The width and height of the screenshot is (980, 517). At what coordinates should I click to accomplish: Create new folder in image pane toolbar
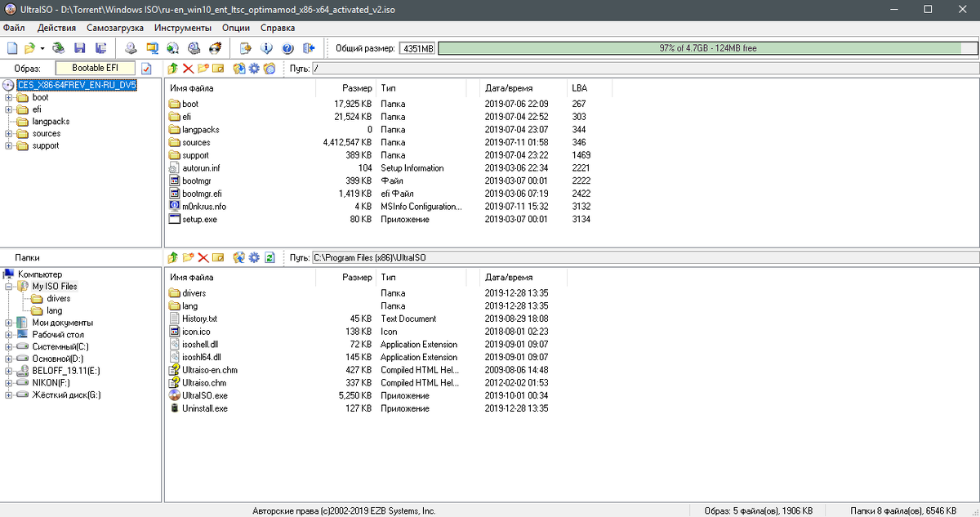pyautogui.click(x=203, y=69)
